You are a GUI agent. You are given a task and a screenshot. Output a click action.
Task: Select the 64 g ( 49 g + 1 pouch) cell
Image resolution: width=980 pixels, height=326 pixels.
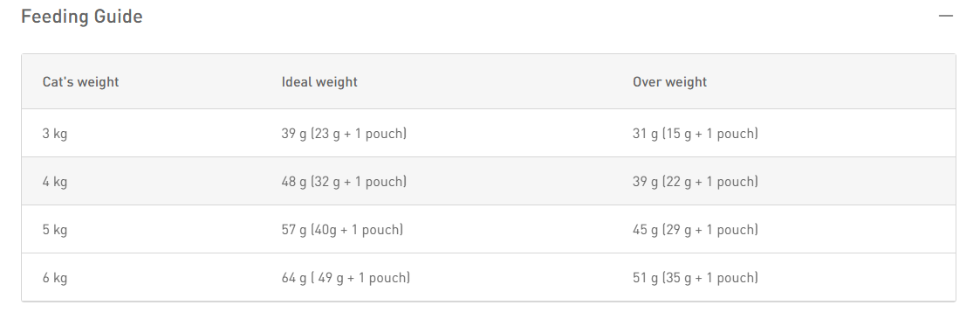tap(346, 278)
